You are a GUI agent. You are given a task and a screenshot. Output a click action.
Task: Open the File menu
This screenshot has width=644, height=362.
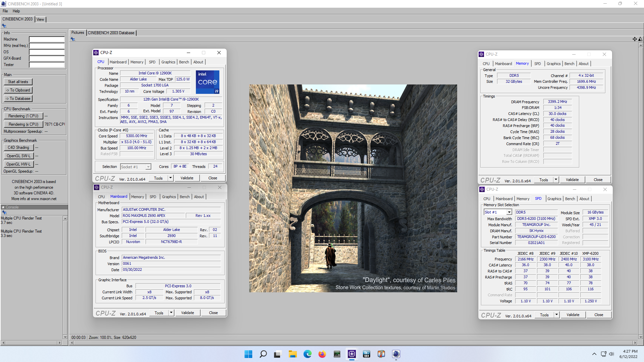point(5,11)
